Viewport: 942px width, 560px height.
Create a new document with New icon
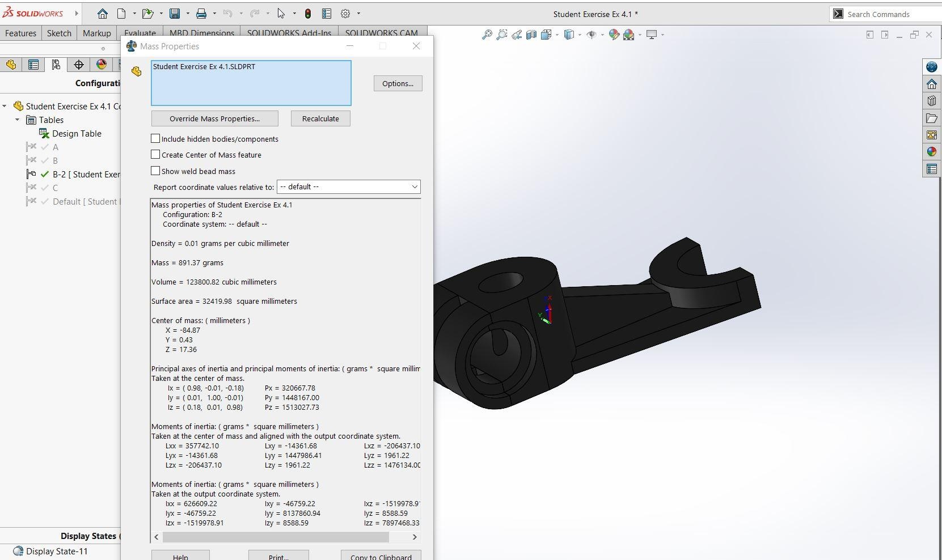121,14
